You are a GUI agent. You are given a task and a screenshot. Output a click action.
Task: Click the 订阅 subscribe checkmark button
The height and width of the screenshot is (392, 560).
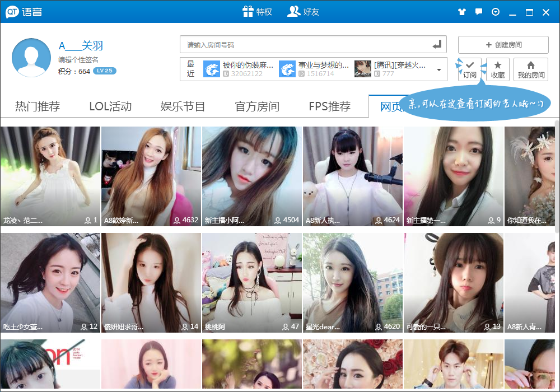(470, 69)
